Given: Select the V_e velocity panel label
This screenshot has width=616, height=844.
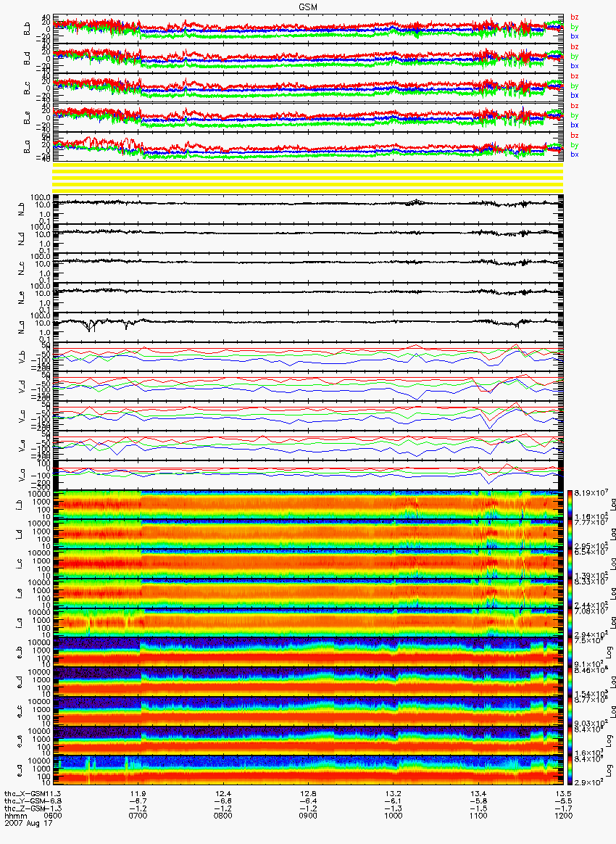Looking at the screenshot, I should point(22,446).
